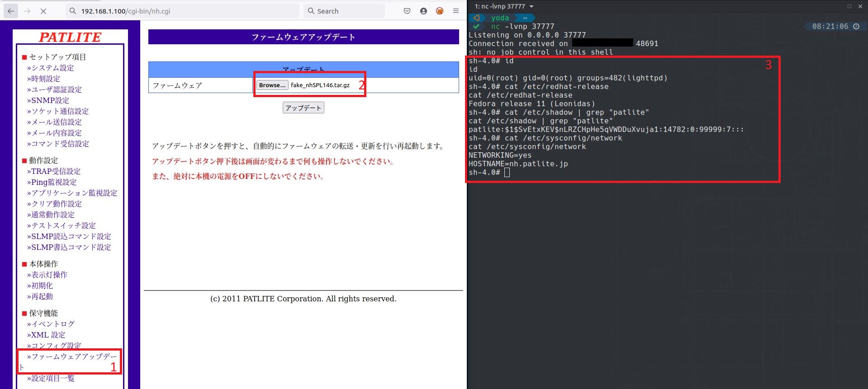The width and height of the screenshot is (868, 389).
Task: Stop page loading with the X icon
Action: click(43, 11)
